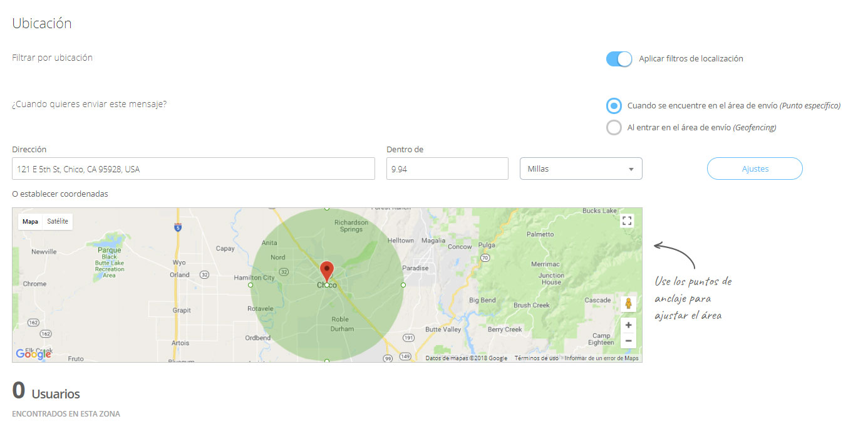
Task: Click the Dirección address input field
Action: coord(194,169)
